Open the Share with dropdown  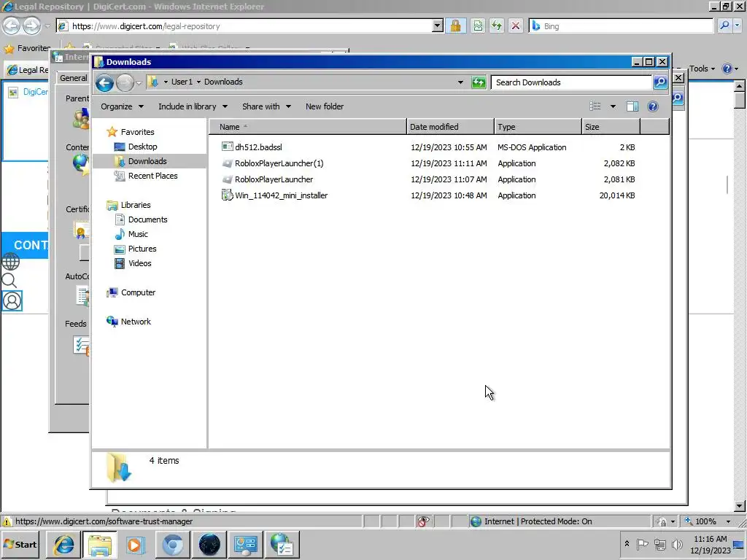266,106
